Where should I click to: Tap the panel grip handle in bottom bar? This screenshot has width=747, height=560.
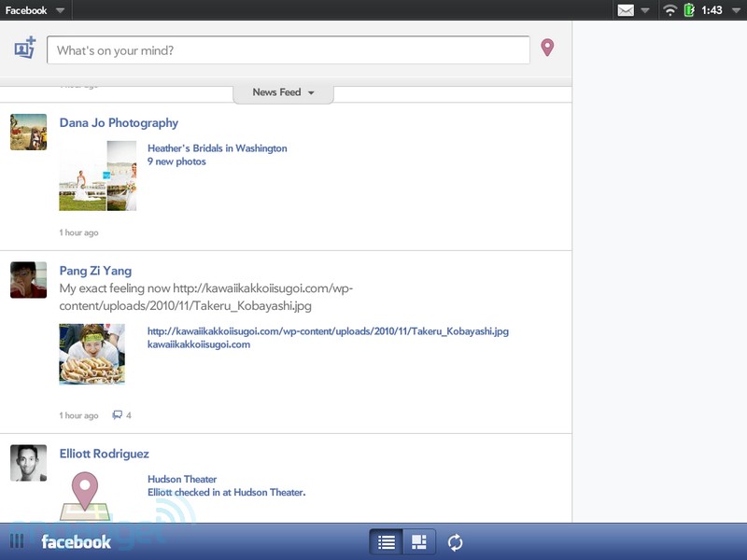17,541
